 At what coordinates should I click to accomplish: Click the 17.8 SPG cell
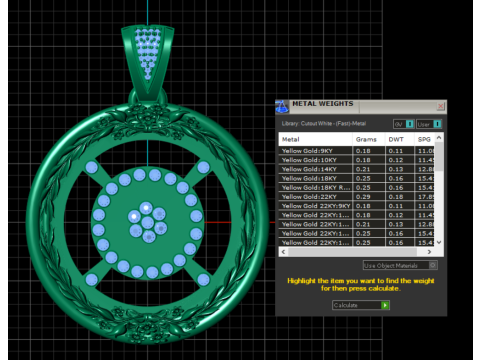[x=425, y=197]
